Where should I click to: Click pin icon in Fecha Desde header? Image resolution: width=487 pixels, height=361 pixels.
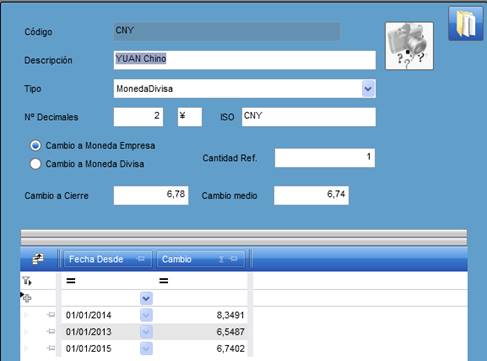141,259
